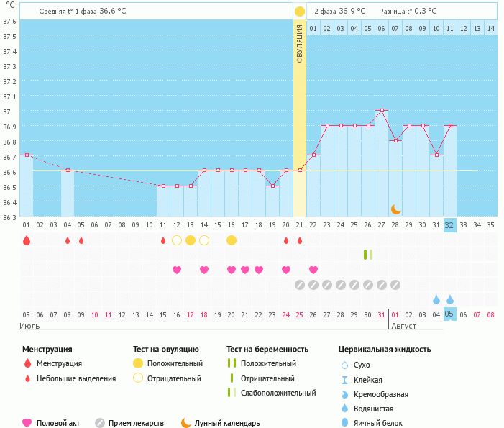The image size is (504, 428).
Task: Click the large menstruation drop on cycle day 01
Action: (x=27, y=240)
